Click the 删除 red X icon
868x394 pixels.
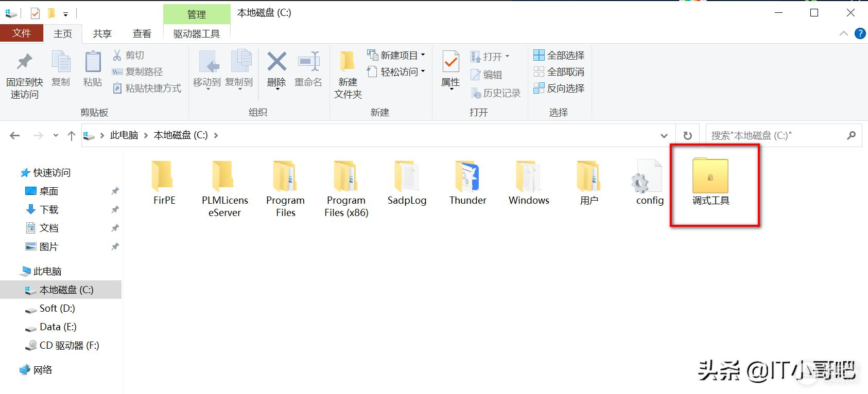(x=276, y=62)
